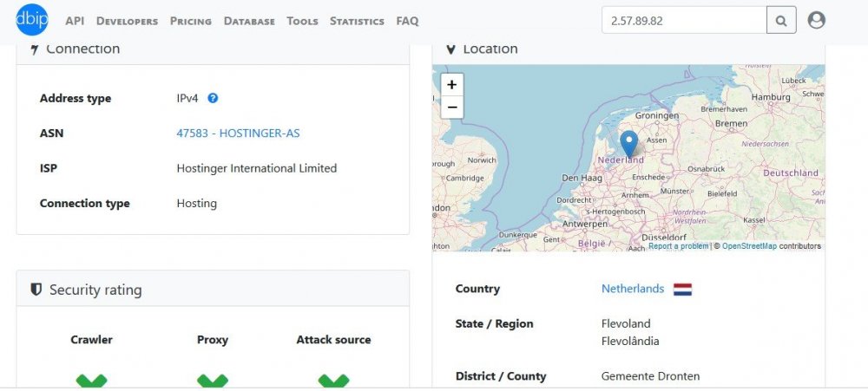Select the Gemeente Dronten text

click(650, 376)
